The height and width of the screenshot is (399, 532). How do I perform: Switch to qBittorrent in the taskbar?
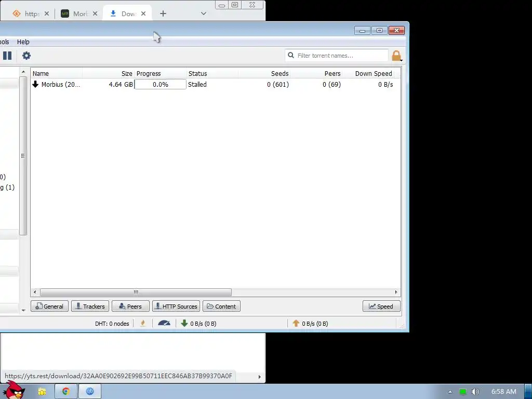click(89, 392)
